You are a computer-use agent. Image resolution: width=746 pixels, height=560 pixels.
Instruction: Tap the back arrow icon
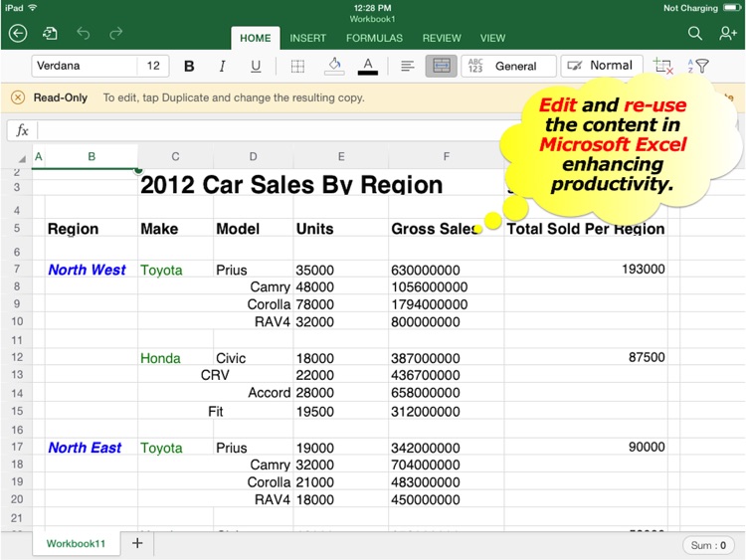pos(18,33)
